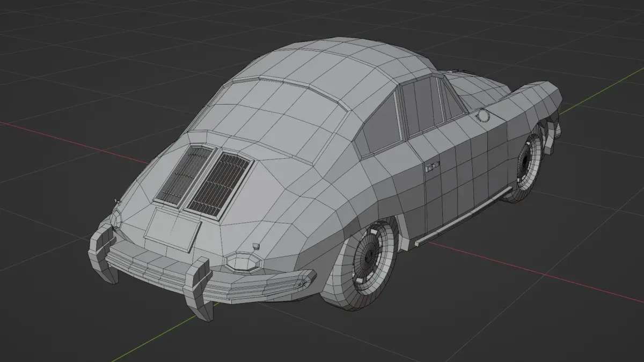
Task: Select the left rear bumper guard
Action: tap(103, 253)
